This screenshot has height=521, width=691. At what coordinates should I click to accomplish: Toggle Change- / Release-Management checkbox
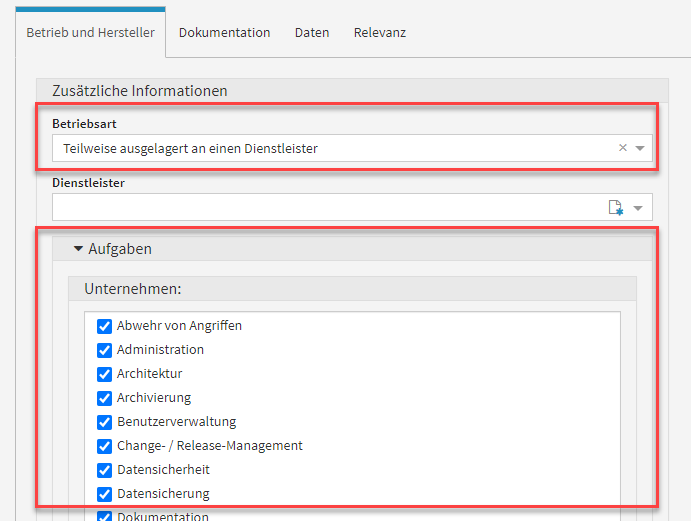pyautogui.click(x=104, y=446)
